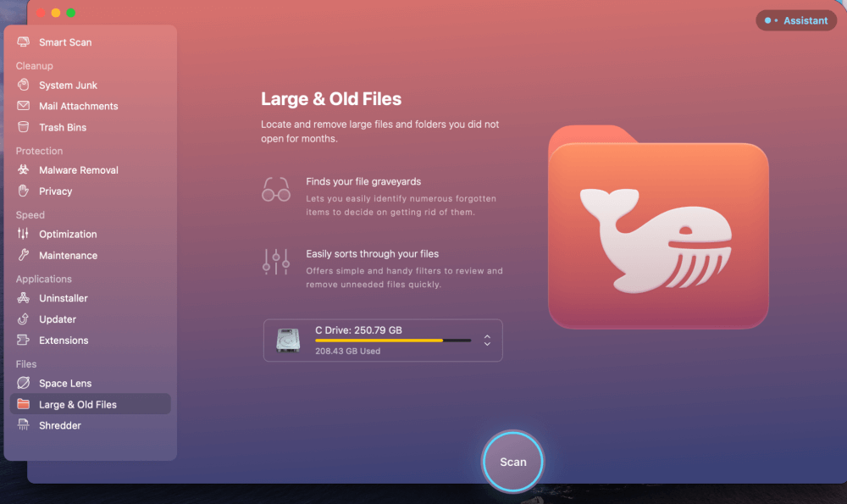847x504 pixels.
Task: Select the Privacy hand icon
Action: [x=24, y=191]
